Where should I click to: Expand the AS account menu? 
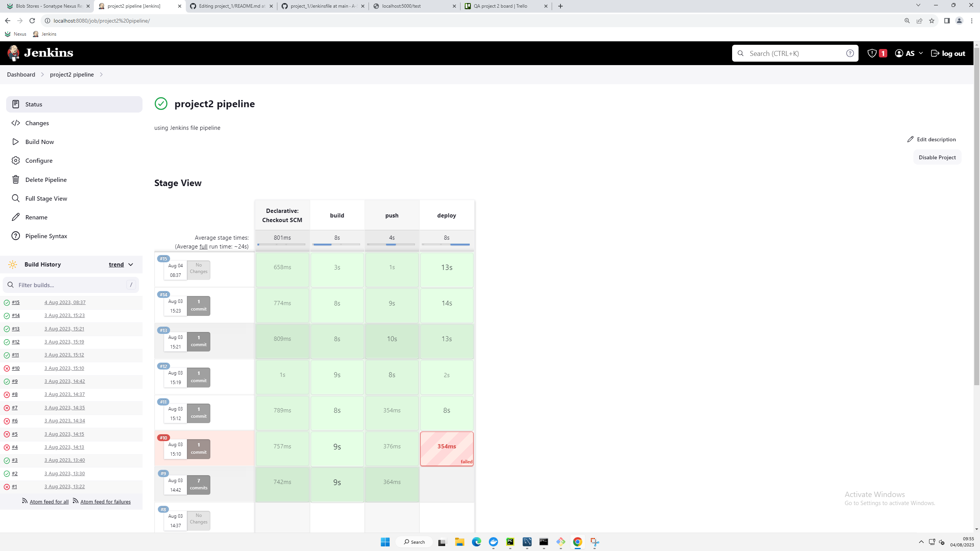click(x=909, y=53)
